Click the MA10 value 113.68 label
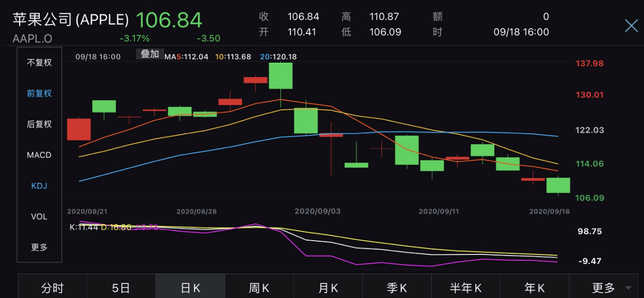This screenshot has width=644, height=298. (233, 57)
